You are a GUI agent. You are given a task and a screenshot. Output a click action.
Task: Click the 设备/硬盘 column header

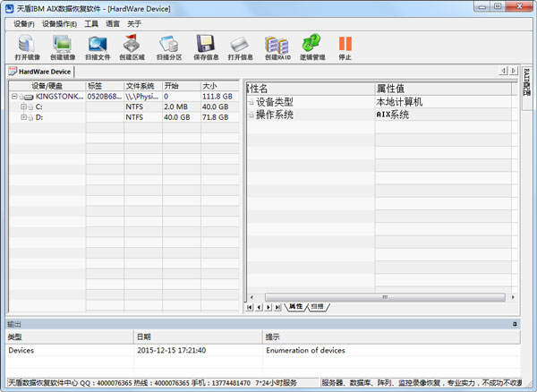[47, 86]
